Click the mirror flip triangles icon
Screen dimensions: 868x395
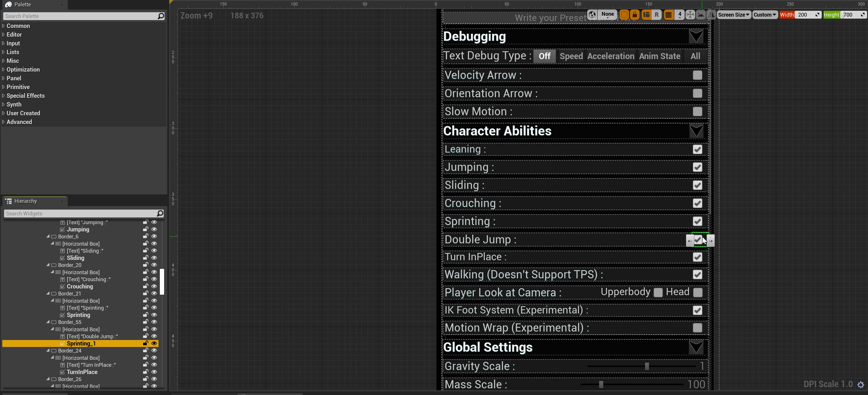[711, 15]
